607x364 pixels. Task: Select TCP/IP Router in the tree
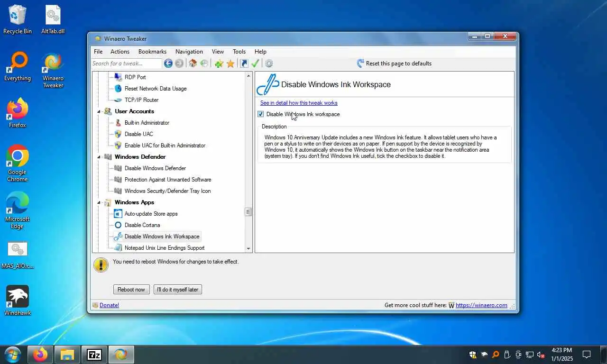coord(141,100)
